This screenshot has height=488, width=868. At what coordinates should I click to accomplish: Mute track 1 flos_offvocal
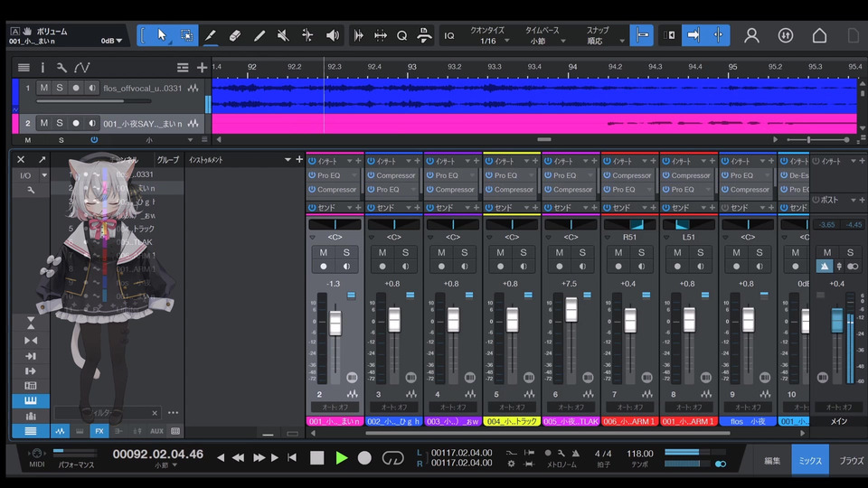(x=43, y=88)
